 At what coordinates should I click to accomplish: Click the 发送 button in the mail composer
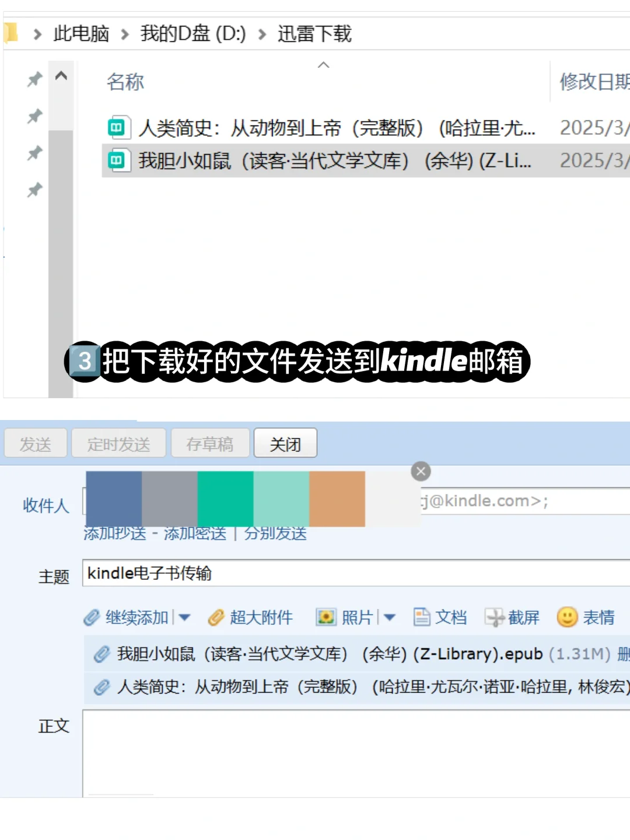point(36,444)
